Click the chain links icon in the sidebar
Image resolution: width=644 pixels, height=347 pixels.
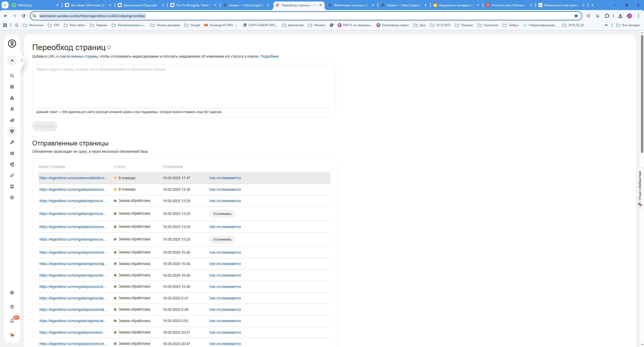tap(12, 175)
